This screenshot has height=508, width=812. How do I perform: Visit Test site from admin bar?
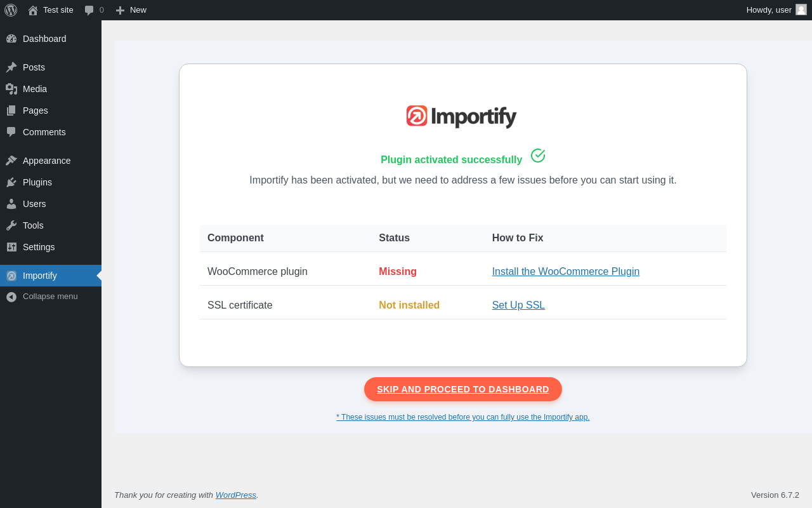click(x=58, y=10)
